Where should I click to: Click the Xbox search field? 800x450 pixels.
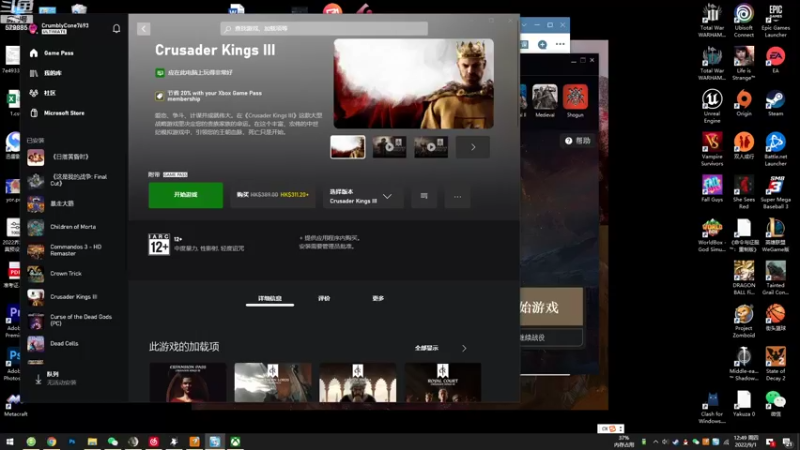point(324,29)
